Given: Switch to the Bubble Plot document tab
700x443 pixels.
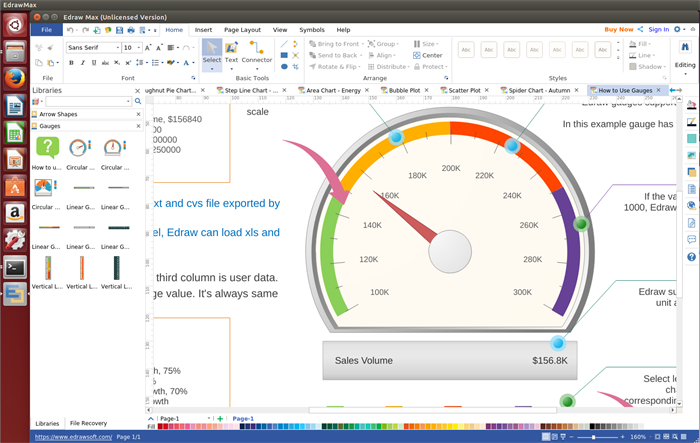Looking at the screenshot, I should 406,90.
